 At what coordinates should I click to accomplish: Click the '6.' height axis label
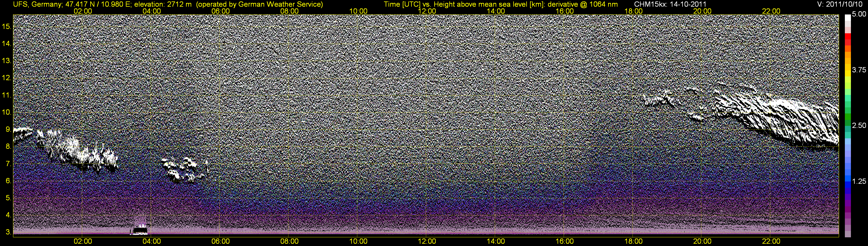(8, 181)
